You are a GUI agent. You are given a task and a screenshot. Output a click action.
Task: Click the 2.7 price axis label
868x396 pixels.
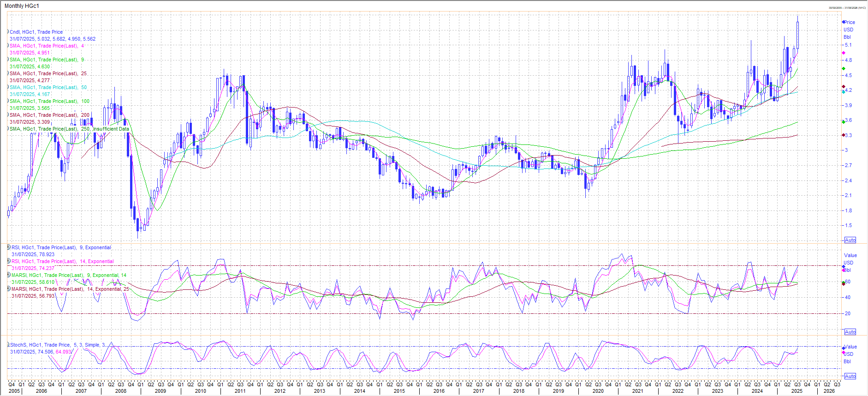(x=848, y=165)
